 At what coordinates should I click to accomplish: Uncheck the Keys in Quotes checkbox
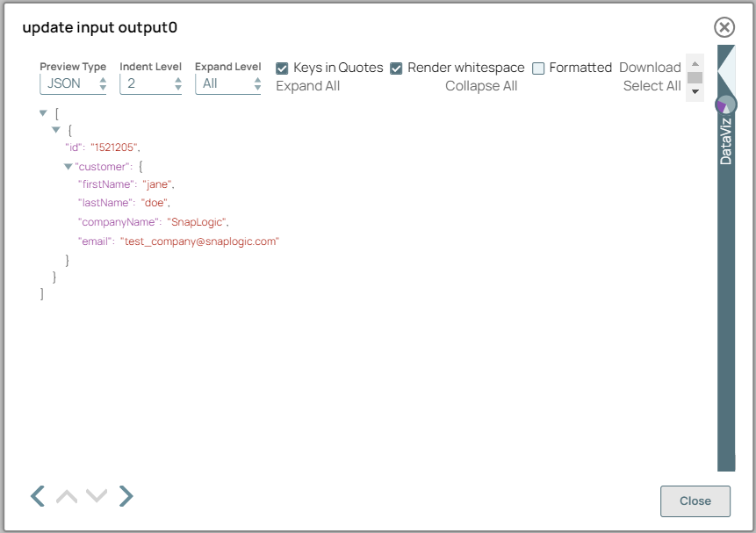coord(282,68)
